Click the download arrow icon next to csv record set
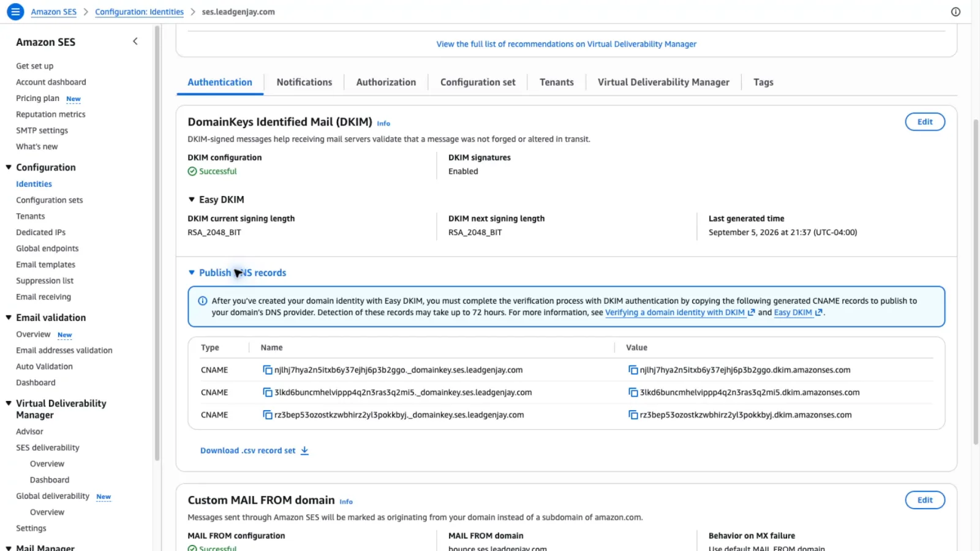 point(304,451)
